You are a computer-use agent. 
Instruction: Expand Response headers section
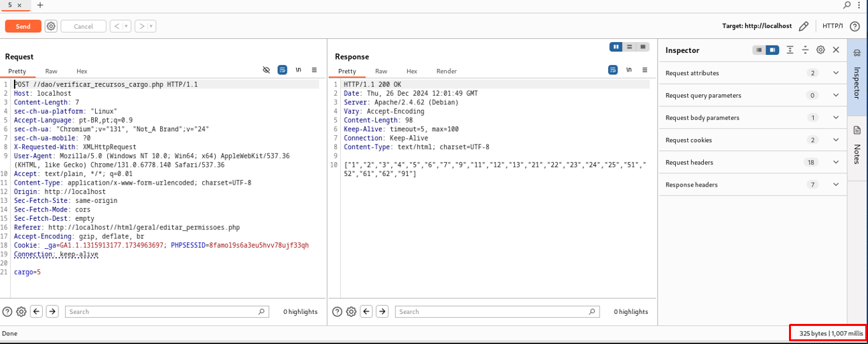coord(753,185)
